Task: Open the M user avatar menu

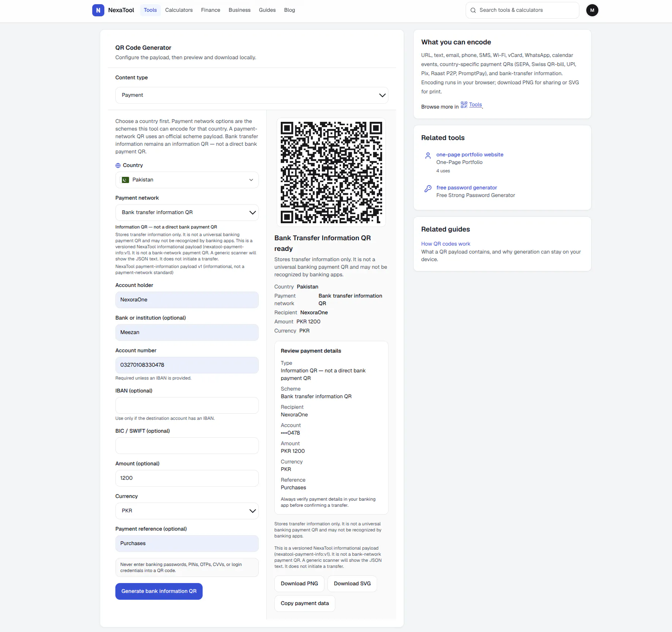Action: (x=592, y=10)
